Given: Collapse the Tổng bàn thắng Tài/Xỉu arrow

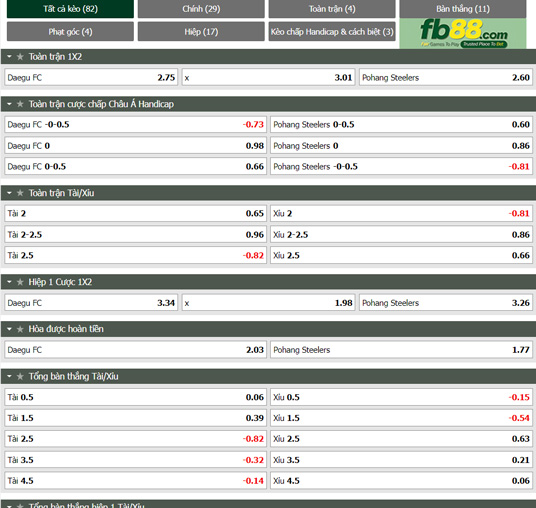Looking at the screenshot, I should point(9,376).
